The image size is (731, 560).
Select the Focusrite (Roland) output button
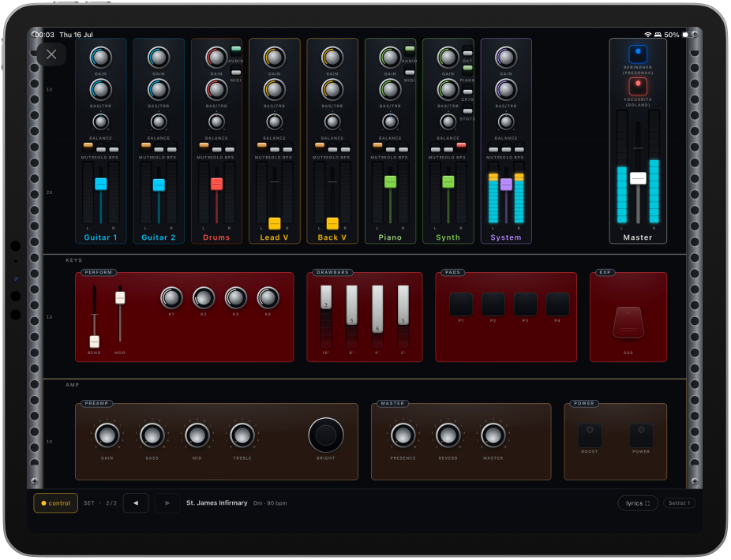638,86
